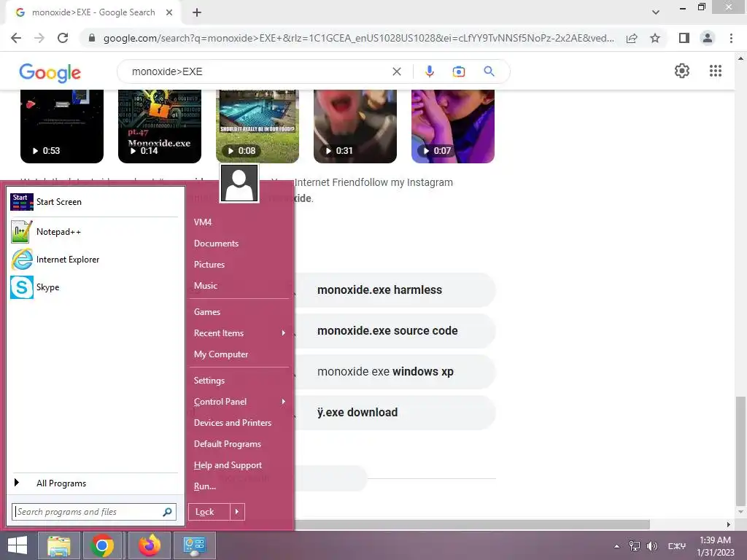This screenshot has width=747, height=560.
Task: Open File Explorer from taskbar
Action: tap(58, 545)
